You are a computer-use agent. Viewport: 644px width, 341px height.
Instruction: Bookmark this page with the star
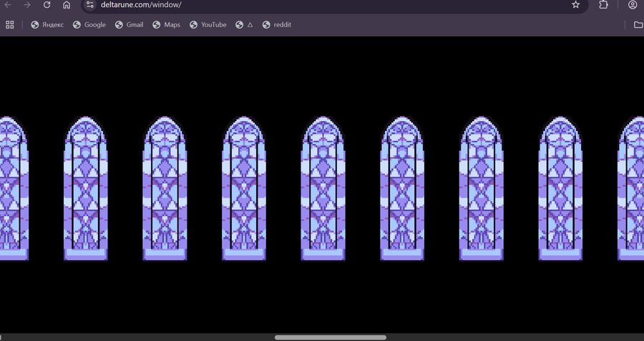(576, 5)
